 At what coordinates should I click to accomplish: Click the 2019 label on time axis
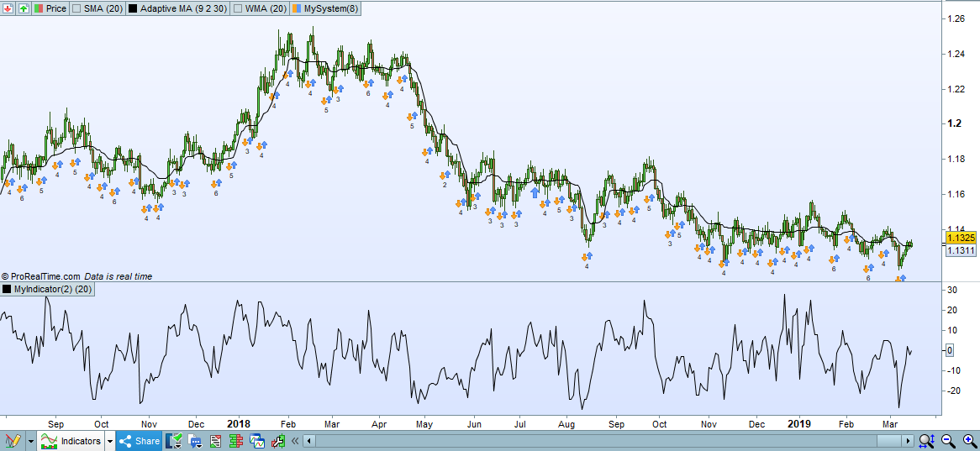point(799,423)
